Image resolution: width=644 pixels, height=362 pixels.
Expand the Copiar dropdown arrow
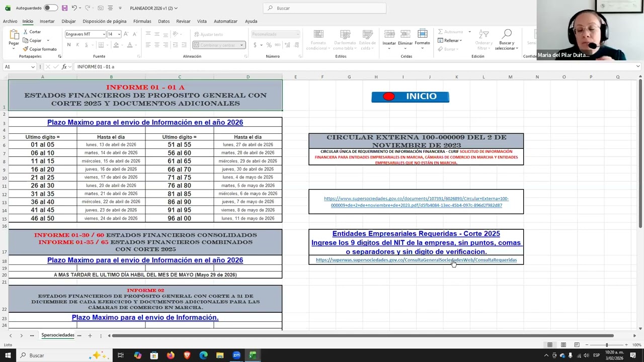[48, 40]
